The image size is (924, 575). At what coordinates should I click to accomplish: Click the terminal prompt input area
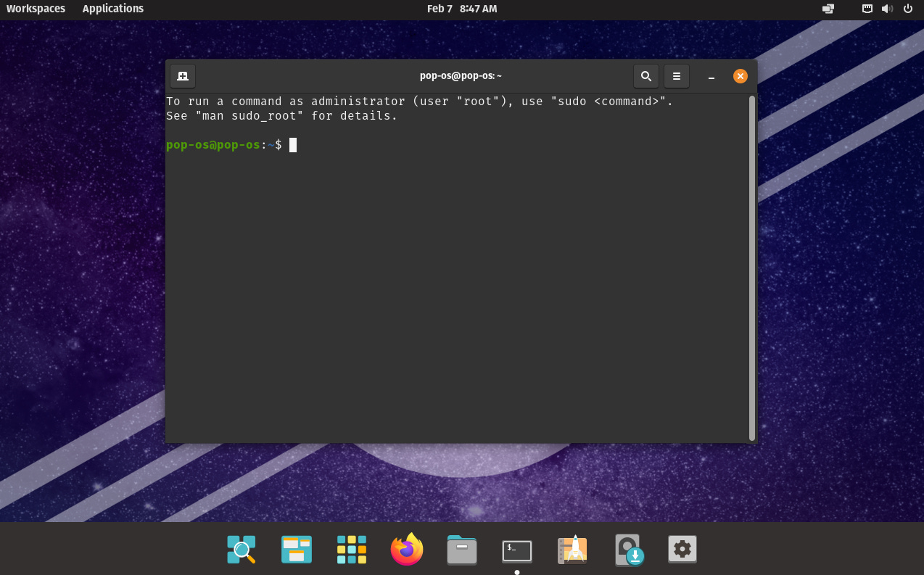(x=293, y=144)
